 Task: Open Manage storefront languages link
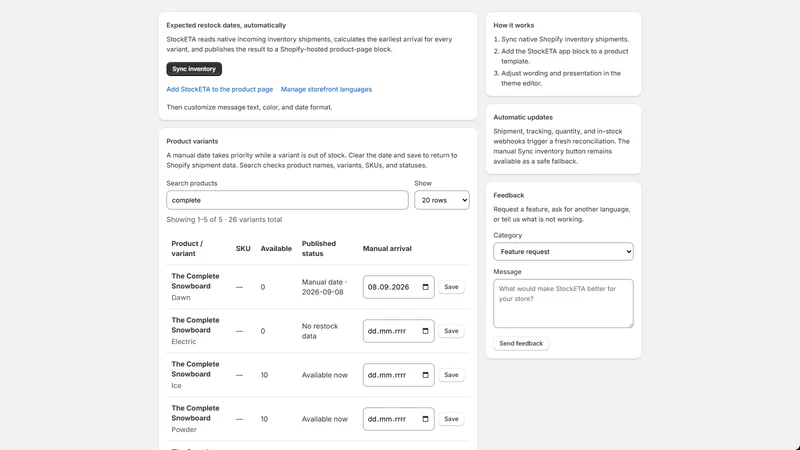tap(326, 89)
